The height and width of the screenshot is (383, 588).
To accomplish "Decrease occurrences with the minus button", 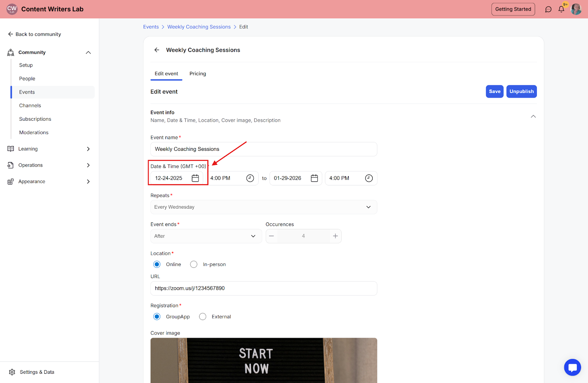I will pyautogui.click(x=272, y=236).
